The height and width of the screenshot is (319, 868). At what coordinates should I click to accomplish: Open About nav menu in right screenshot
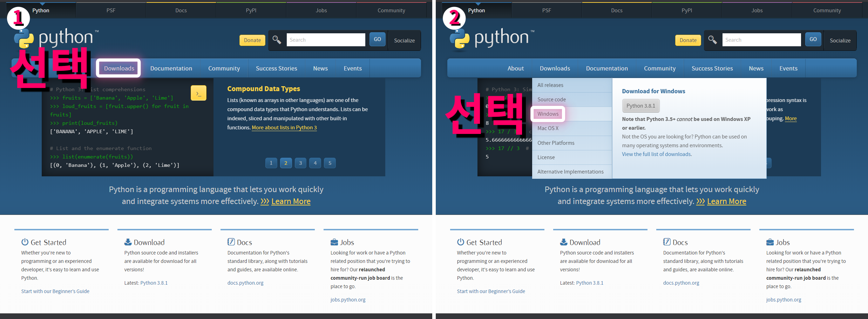(x=516, y=68)
